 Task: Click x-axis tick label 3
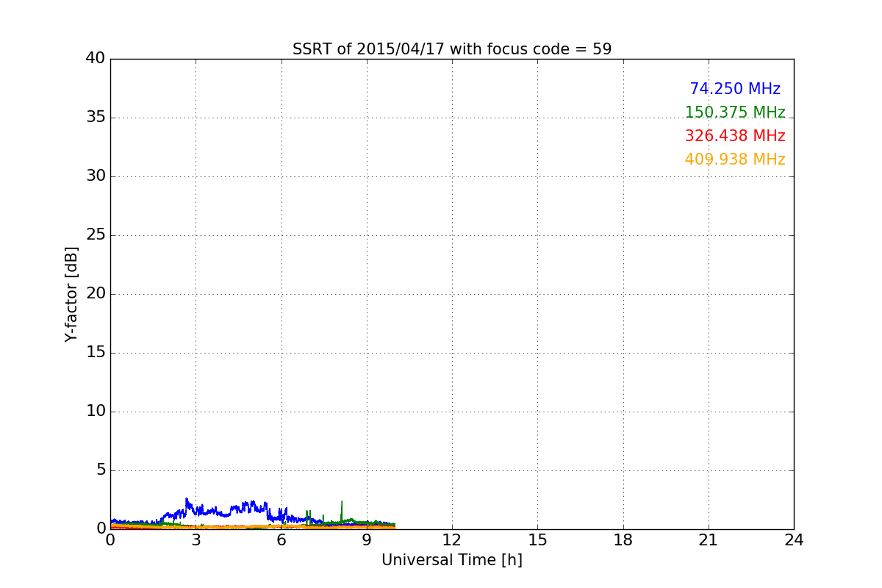(196, 540)
